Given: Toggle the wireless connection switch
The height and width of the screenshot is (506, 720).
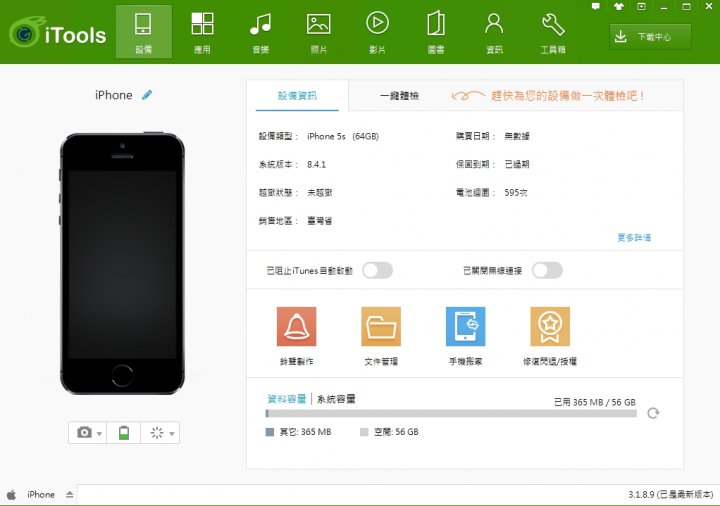Looking at the screenshot, I should point(547,270).
